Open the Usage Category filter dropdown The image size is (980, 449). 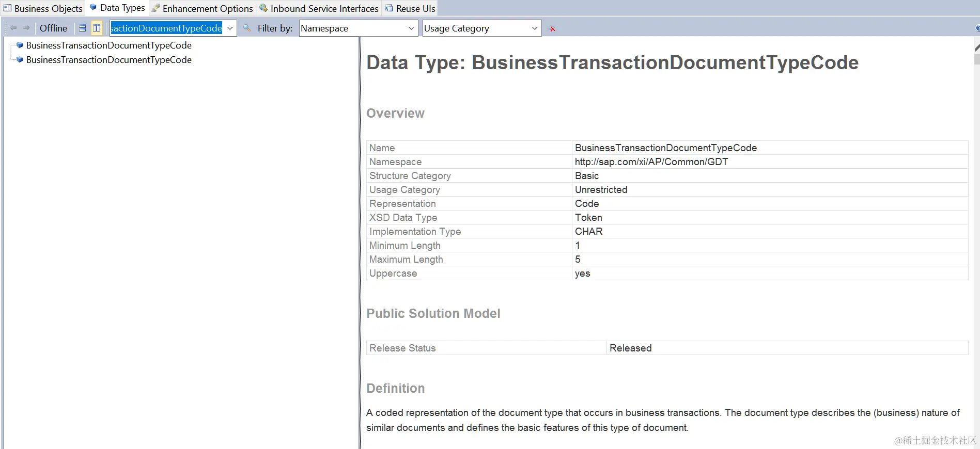[482, 28]
